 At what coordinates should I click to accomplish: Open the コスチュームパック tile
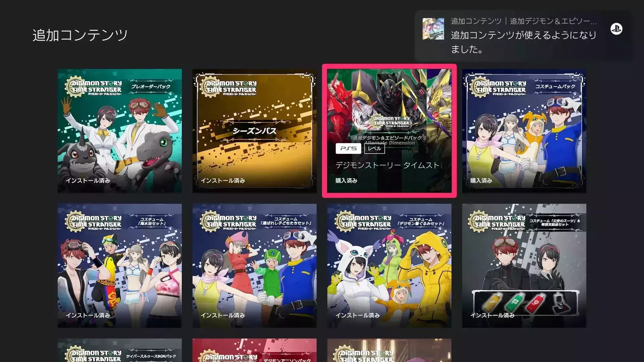(524, 131)
